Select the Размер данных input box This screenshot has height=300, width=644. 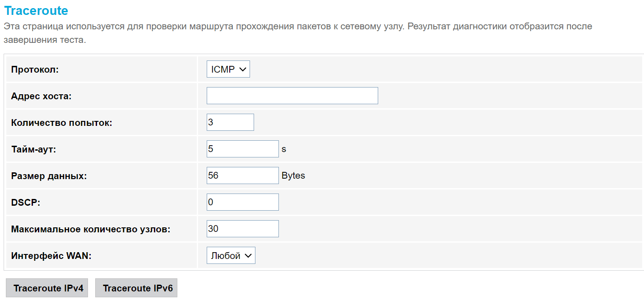(x=242, y=175)
